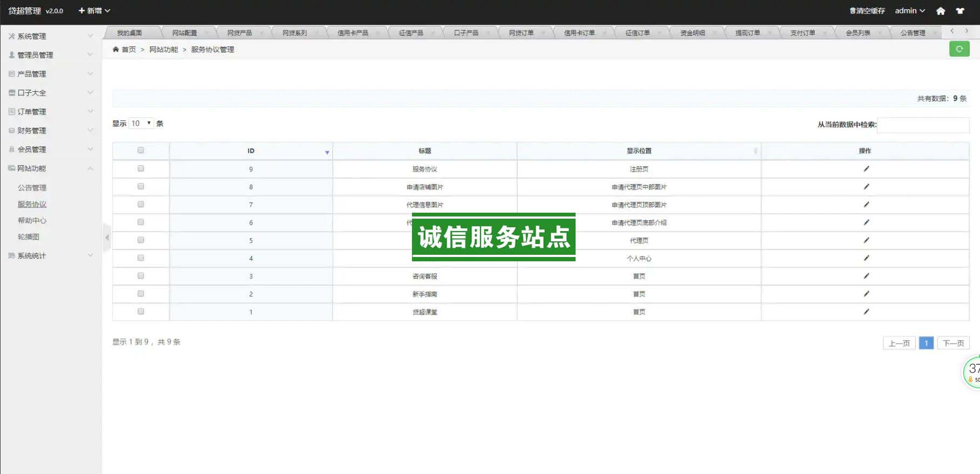This screenshot has width=980, height=474.
Task: Check the checkbox for row ID 9
Action: click(140, 169)
